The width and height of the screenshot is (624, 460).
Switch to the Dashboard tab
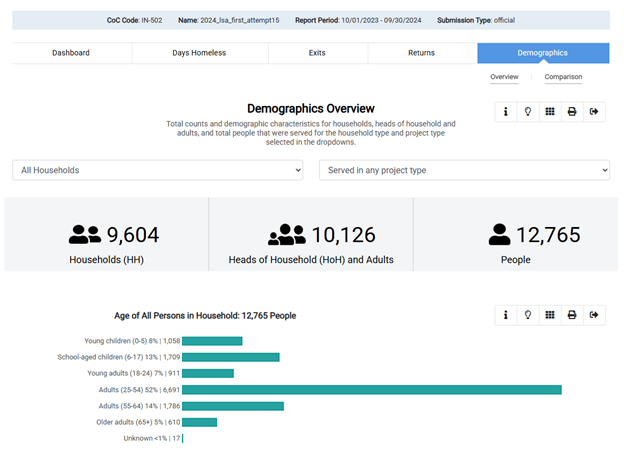[x=71, y=53]
